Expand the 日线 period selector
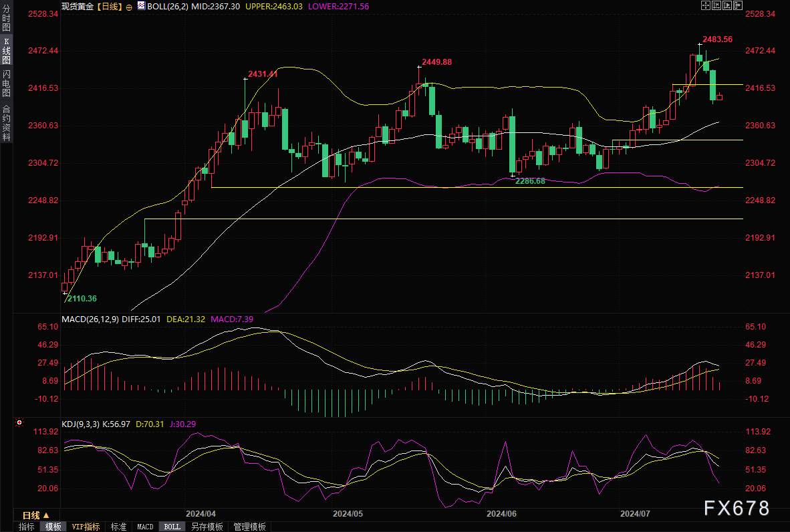The height and width of the screenshot is (532, 790). pos(35,515)
